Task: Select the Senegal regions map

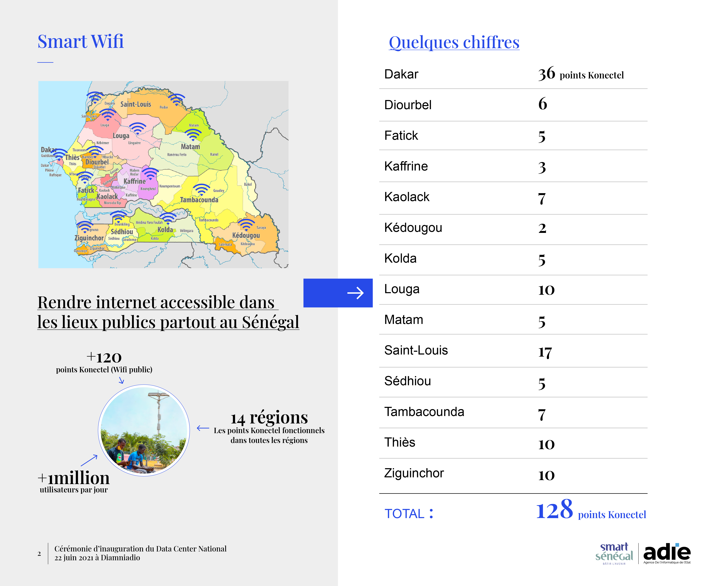Action: 164,174
